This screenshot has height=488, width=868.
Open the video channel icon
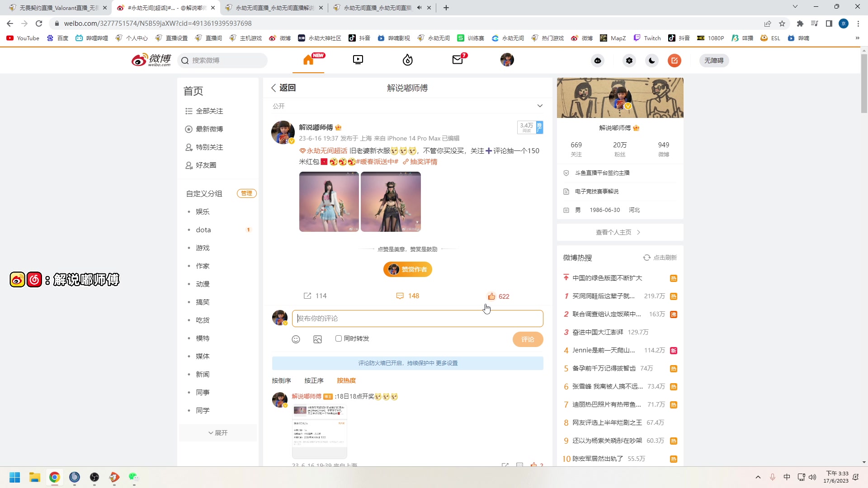click(358, 59)
